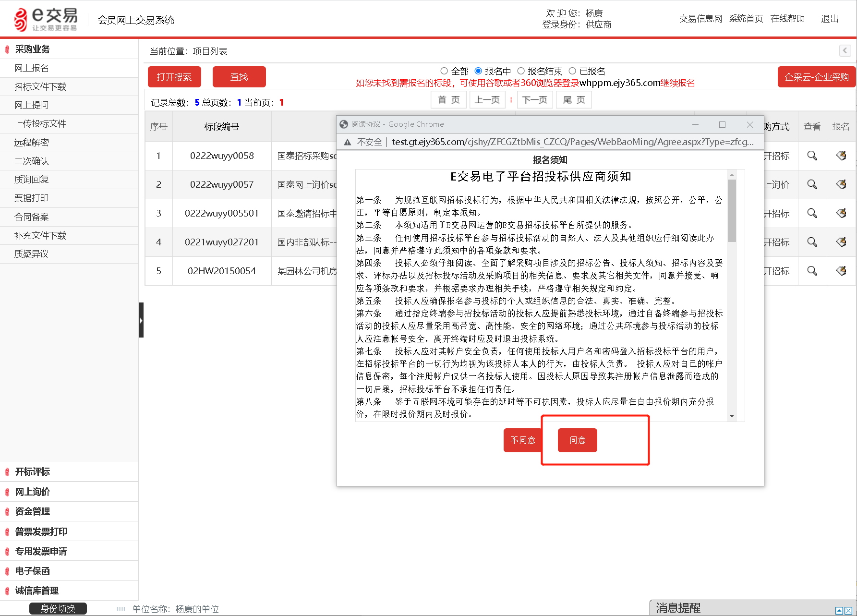Open 招标文件下载 in the sidebar
This screenshot has width=857, height=616.
(x=69, y=87)
